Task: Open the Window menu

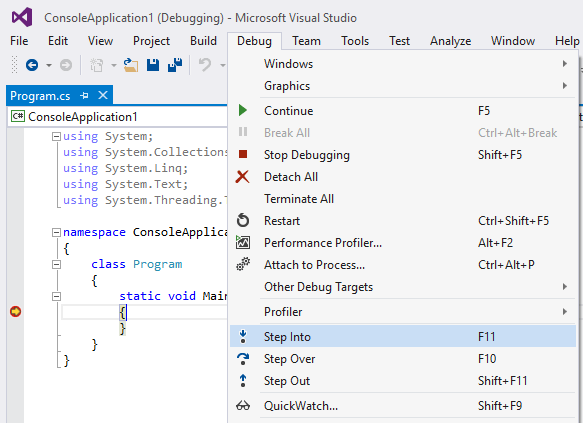Action: tap(513, 41)
